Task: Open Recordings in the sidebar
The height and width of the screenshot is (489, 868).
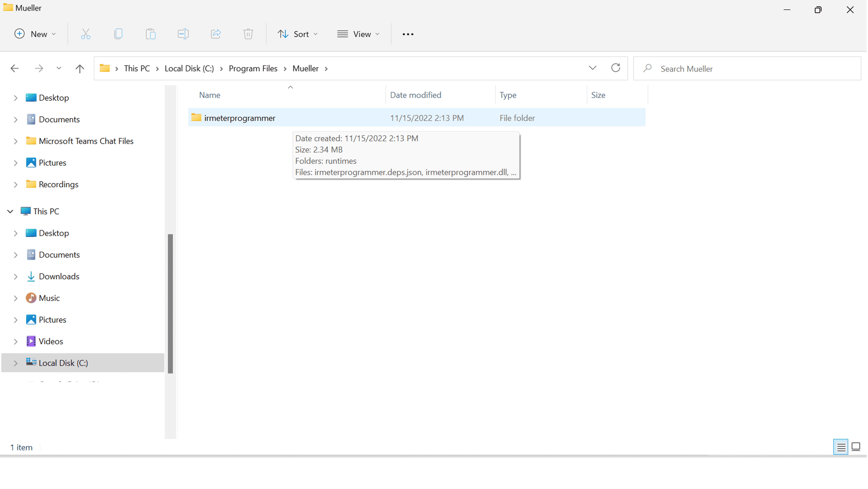Action: [59, 185]
